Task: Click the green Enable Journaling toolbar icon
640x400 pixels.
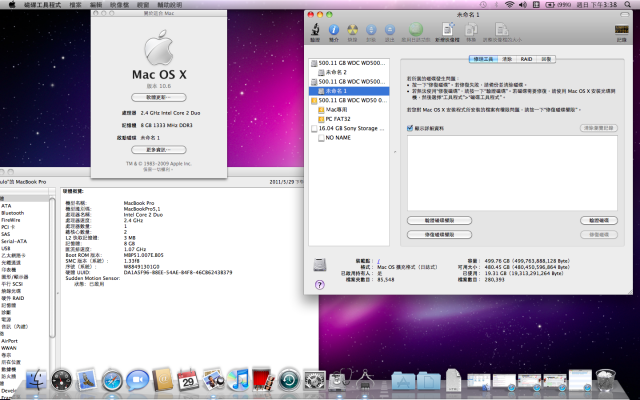Action: pyautogui.click(x=416, y=29)
